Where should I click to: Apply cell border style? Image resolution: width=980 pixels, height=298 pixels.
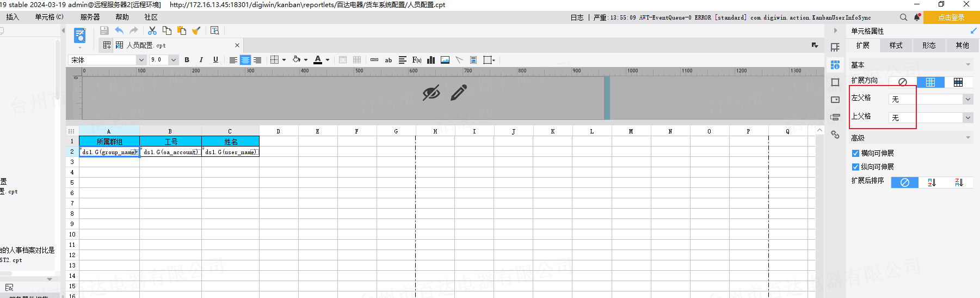point(275,60)
